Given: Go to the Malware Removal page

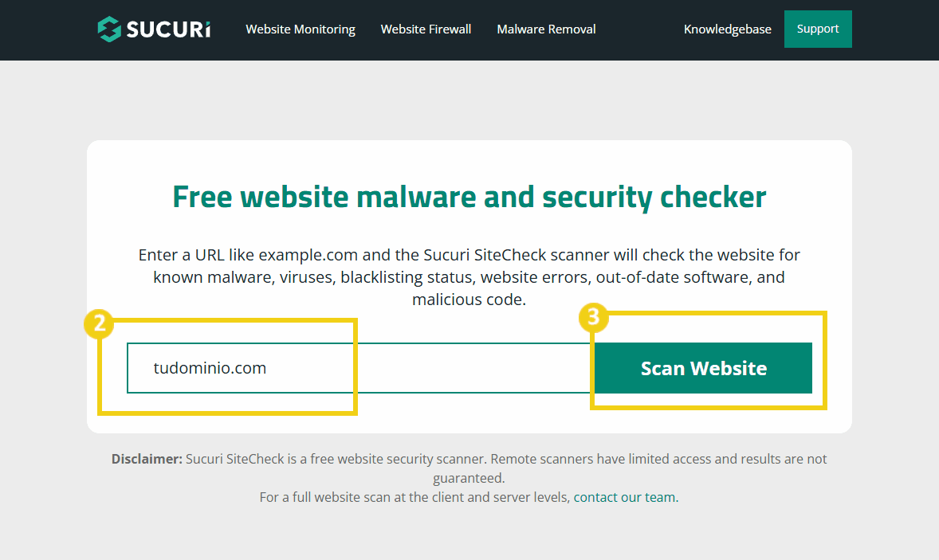Looking at the screenshot, I should (x=546, y=29).
